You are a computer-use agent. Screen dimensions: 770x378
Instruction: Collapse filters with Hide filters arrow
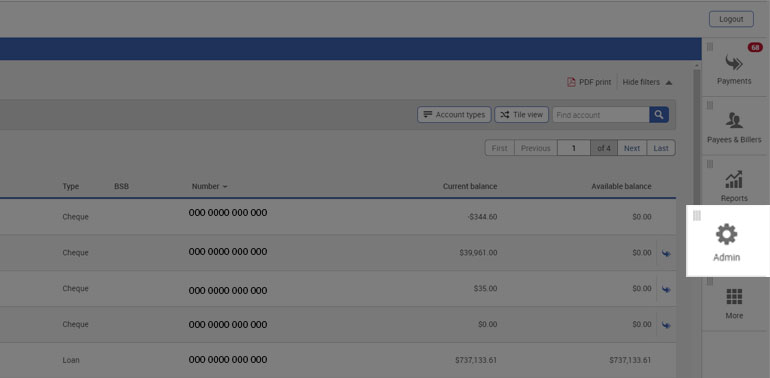pyautogui.click(x=669, y=82)
